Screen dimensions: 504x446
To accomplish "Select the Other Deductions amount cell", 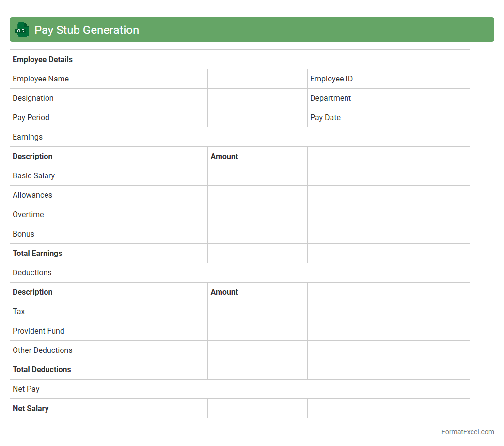I will pos(257,350).
